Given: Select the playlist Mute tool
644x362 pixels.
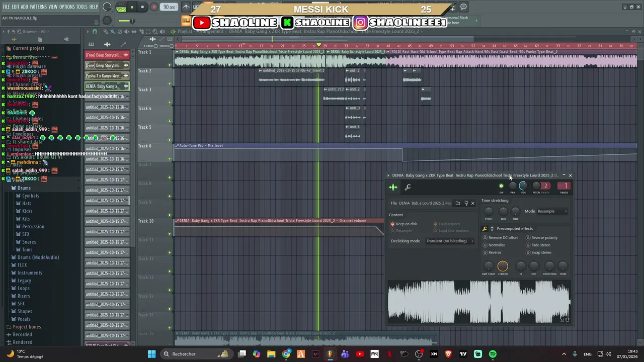Looking at the screenshot, I should pos(126,32).
